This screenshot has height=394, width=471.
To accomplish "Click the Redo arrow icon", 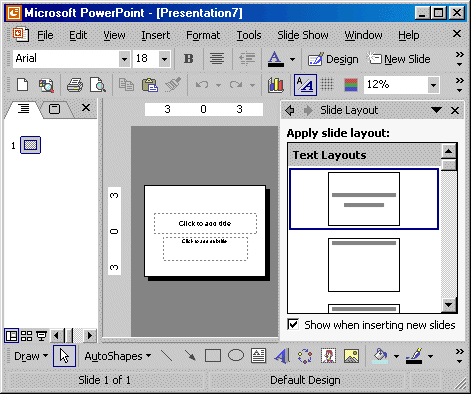I will pyautogui.click(x=236, y=85).
